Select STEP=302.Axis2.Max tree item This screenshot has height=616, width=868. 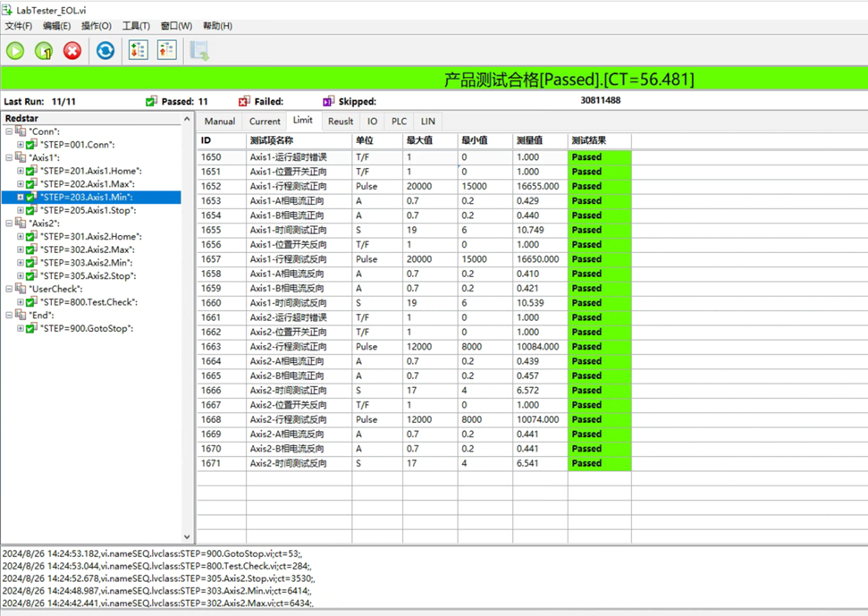click(87, 249)
